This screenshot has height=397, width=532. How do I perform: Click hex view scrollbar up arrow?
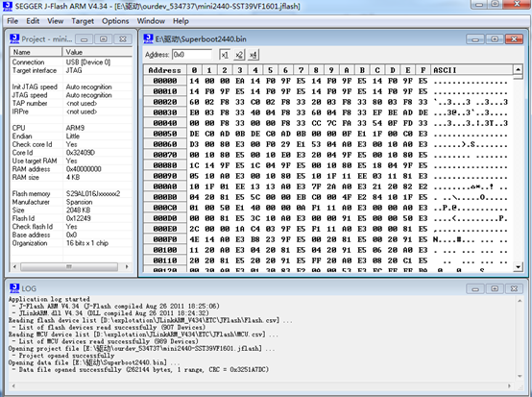click(518, 70)
